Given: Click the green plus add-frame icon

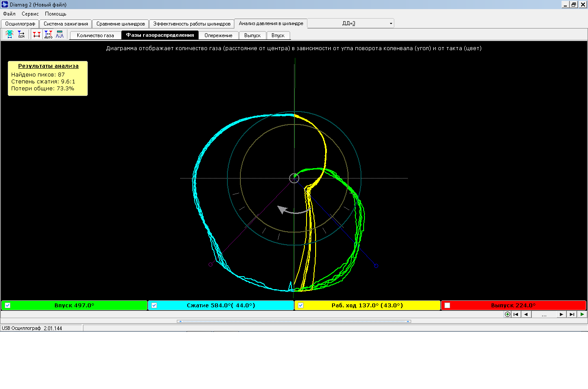Looking at the screenshot, I should pyautogui.click(x=508, y=314).
